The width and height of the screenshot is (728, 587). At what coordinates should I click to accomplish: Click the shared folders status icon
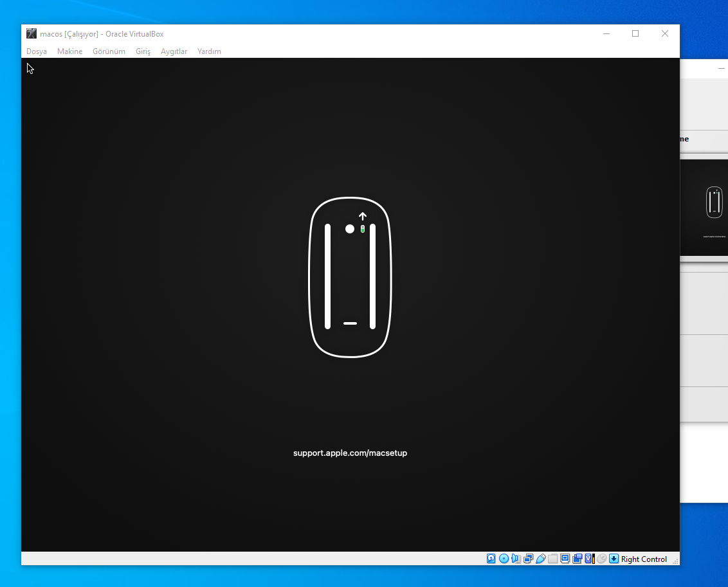552,559
